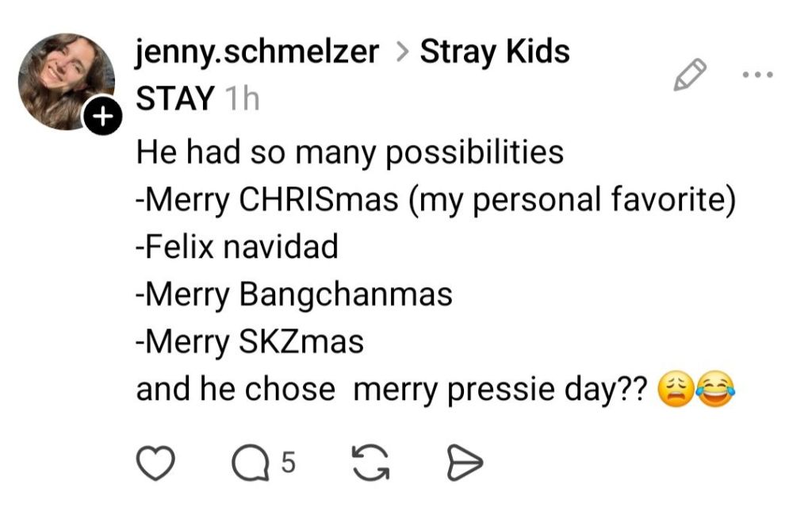This screenshot has width=812, height=515.
Task: Open jenny.schmelzer's profile picture
Action: [x=65, y=79]
